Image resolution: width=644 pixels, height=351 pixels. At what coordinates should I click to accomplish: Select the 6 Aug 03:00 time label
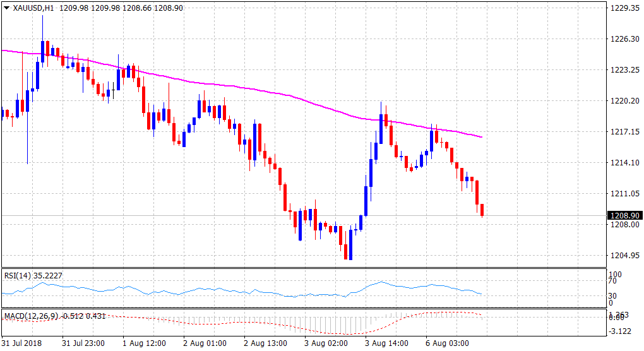[x=448, y=343]
